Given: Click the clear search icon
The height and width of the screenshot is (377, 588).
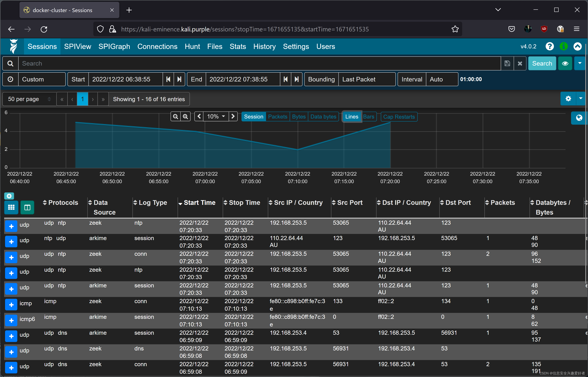Looking at the screenshot, I should coord(520,63).
